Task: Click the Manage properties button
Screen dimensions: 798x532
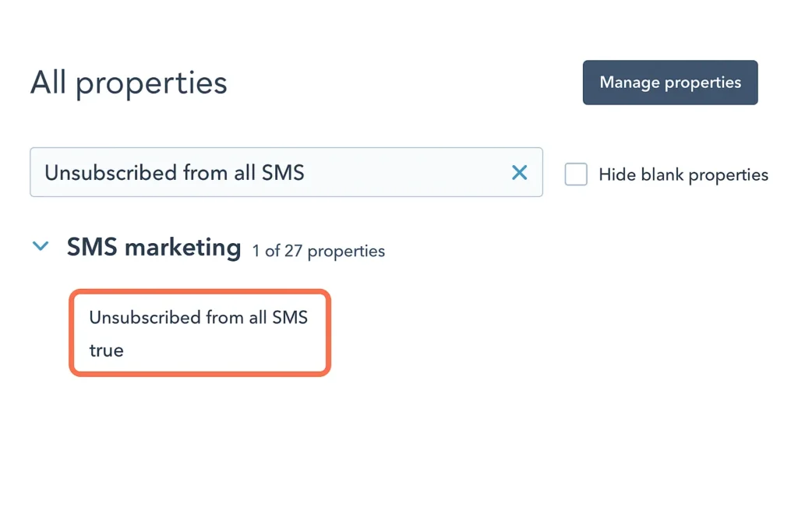Action: click(670, 82)
